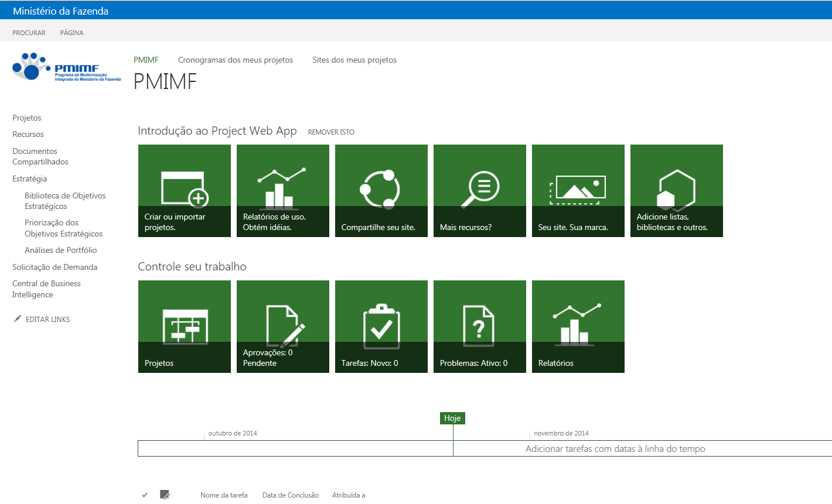Click 'Ministério da Fazenda' header title

click(x=60, y=11)
